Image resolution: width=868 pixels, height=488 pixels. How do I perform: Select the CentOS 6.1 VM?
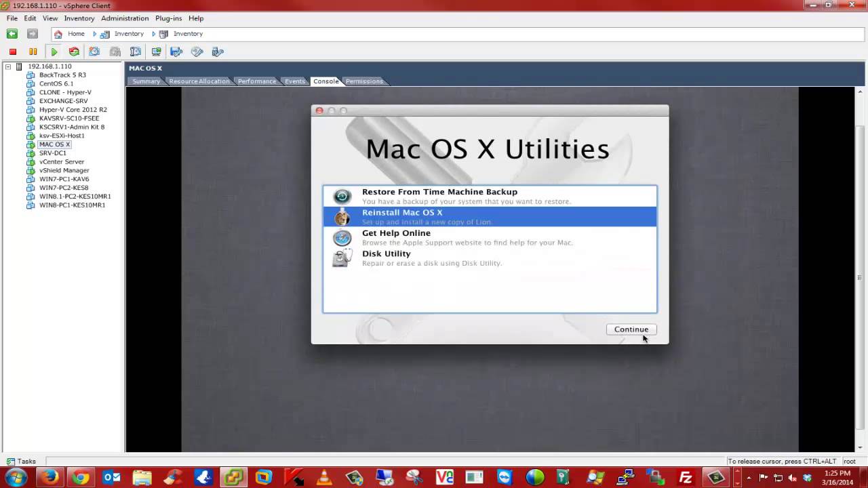click(56, 84)
